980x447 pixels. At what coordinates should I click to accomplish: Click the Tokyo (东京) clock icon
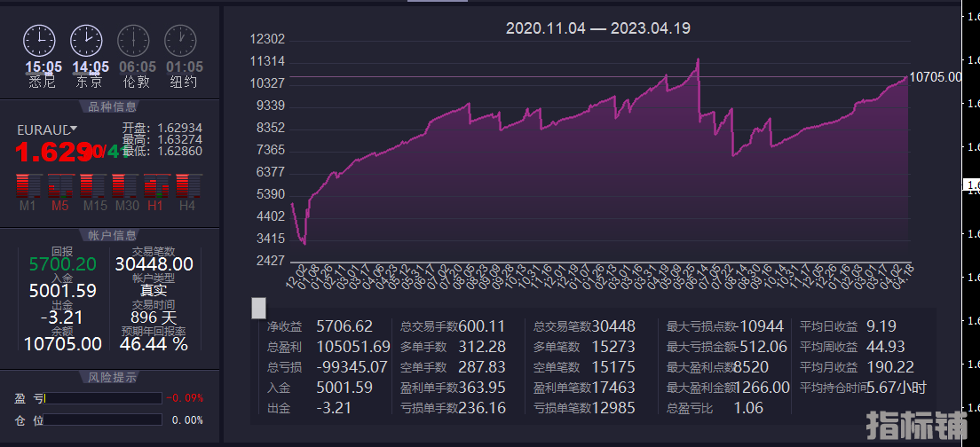(86, 39)
